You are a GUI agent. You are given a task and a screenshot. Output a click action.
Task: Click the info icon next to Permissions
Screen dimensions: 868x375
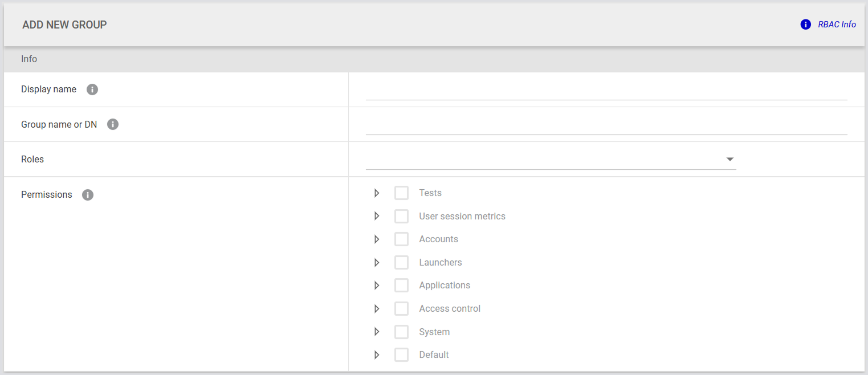pyautogui.click(x=87, y=195)
